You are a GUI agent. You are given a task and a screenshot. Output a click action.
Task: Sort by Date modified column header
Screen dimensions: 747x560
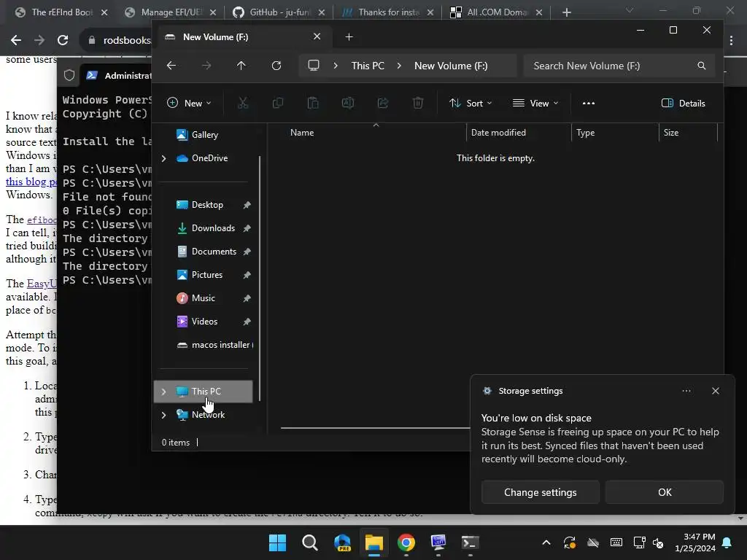click(498, 133)
